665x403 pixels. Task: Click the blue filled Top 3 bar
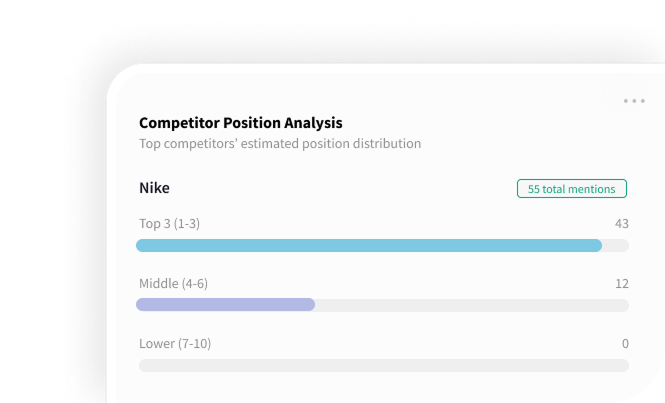point(368,245)
